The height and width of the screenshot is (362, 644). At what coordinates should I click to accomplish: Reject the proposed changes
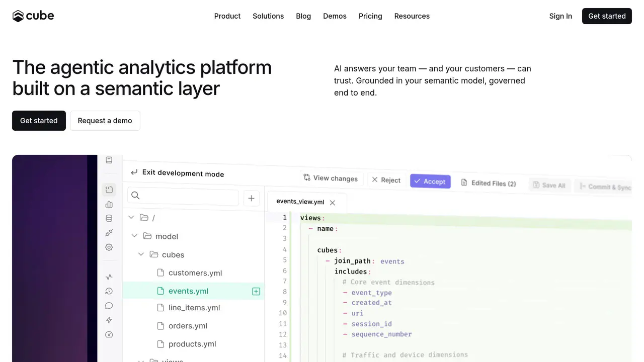pos(386,180)
